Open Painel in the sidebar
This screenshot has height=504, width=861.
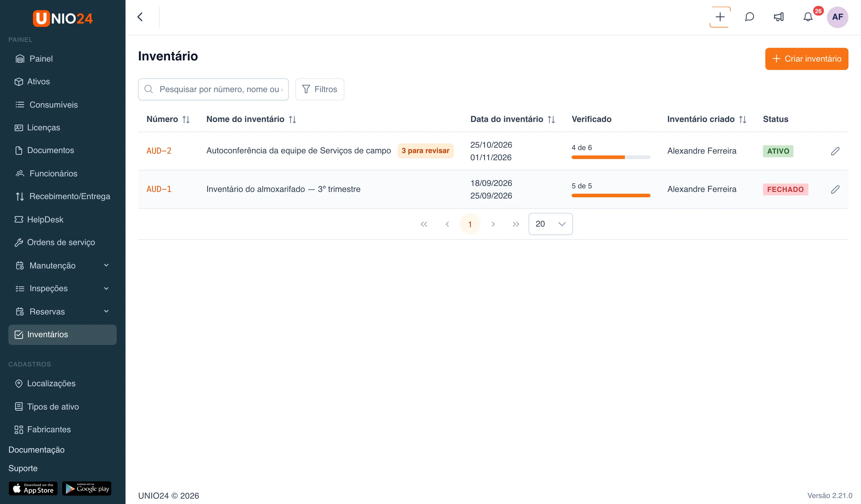[62, 59]
